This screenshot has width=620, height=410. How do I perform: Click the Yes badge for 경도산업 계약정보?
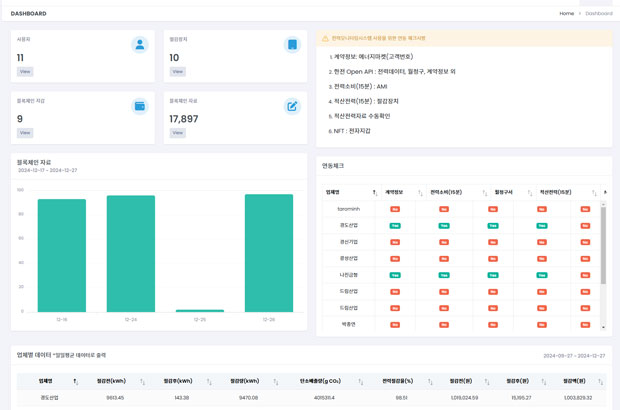click(395, 226)
